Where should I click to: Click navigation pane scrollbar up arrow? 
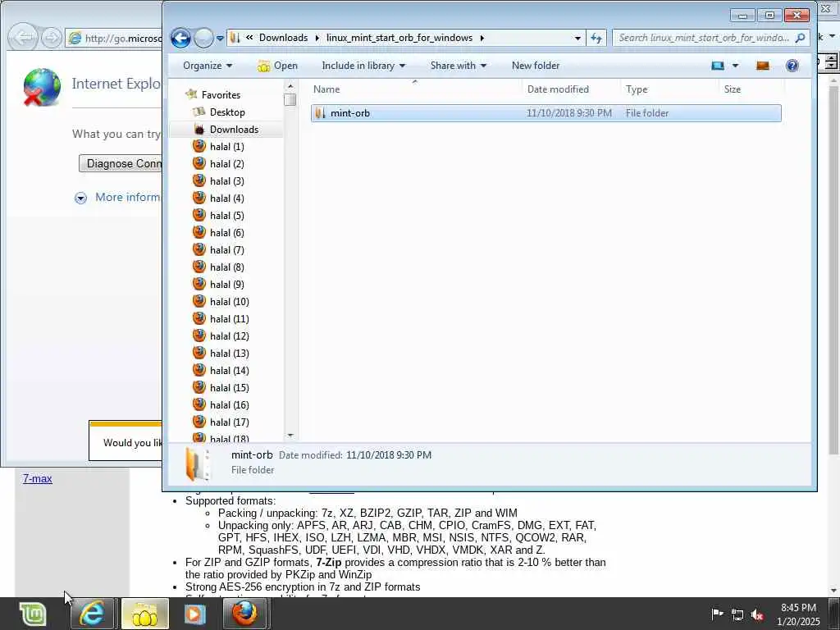290,86
